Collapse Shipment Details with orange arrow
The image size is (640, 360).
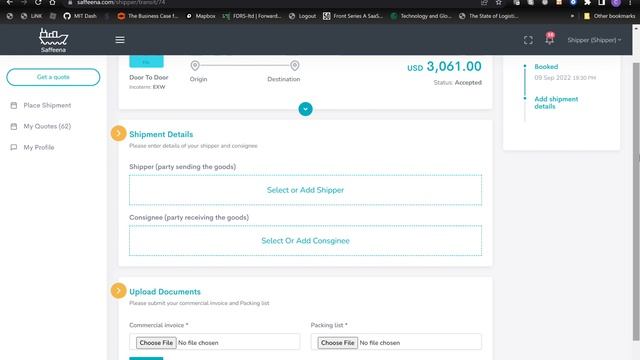[x=118, y=133]
